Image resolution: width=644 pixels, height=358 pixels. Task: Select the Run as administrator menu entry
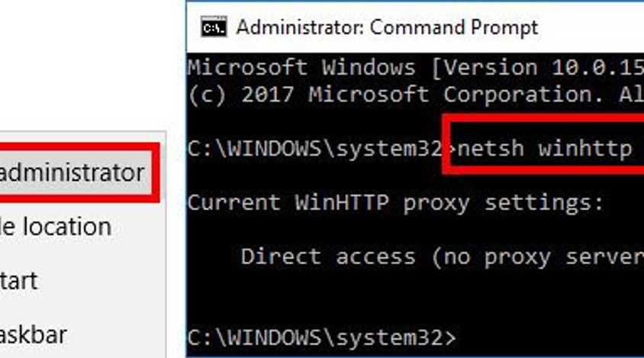pyautogui.click(x=72, y=173)
